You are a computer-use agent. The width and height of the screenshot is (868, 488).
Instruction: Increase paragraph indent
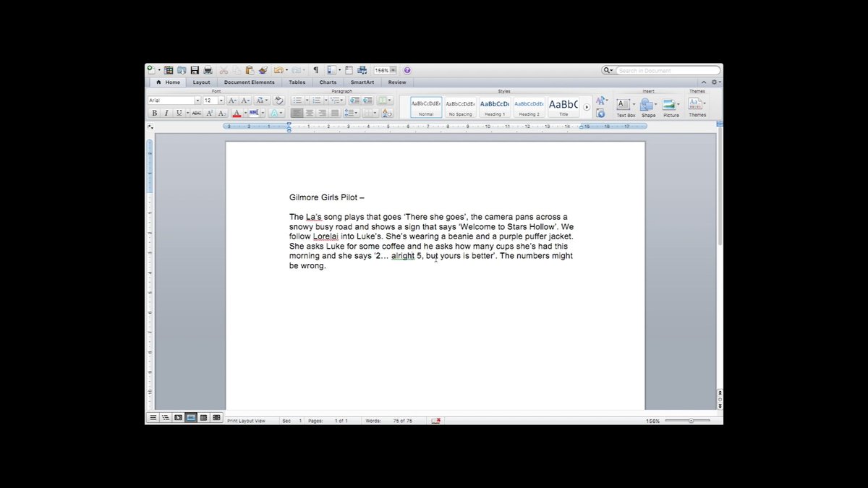(367, 100)
